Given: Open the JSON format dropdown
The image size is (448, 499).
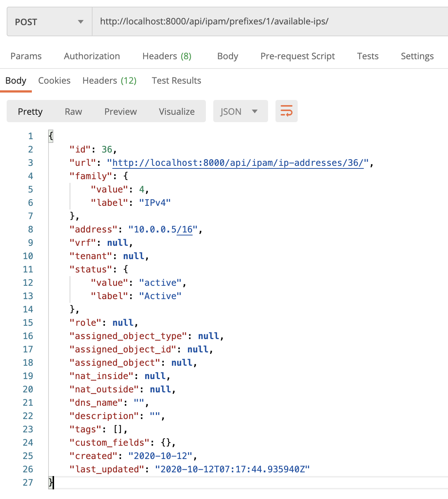Looking at the screenshot, I should tap(240, 111).
